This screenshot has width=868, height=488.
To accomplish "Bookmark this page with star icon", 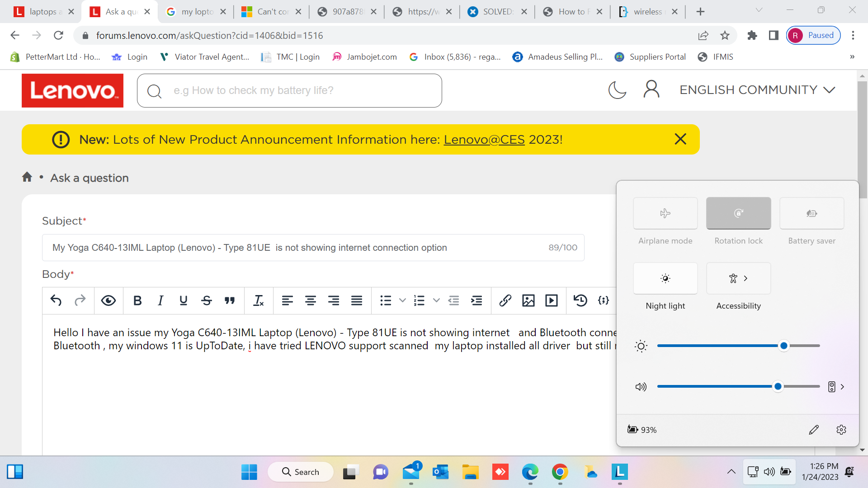I will click(725, 35).
